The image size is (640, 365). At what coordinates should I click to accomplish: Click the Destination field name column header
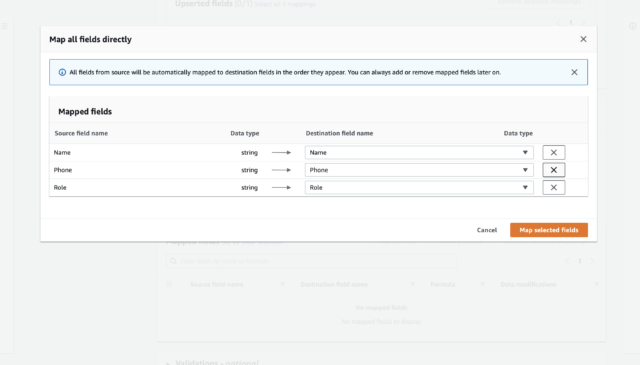pos(339,133)
